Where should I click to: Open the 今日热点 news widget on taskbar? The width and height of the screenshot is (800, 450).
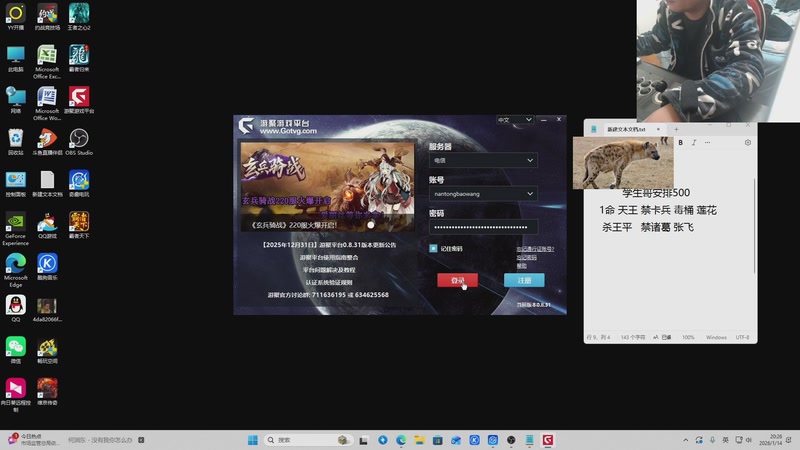pyautogui.click(x=32, y=440)
